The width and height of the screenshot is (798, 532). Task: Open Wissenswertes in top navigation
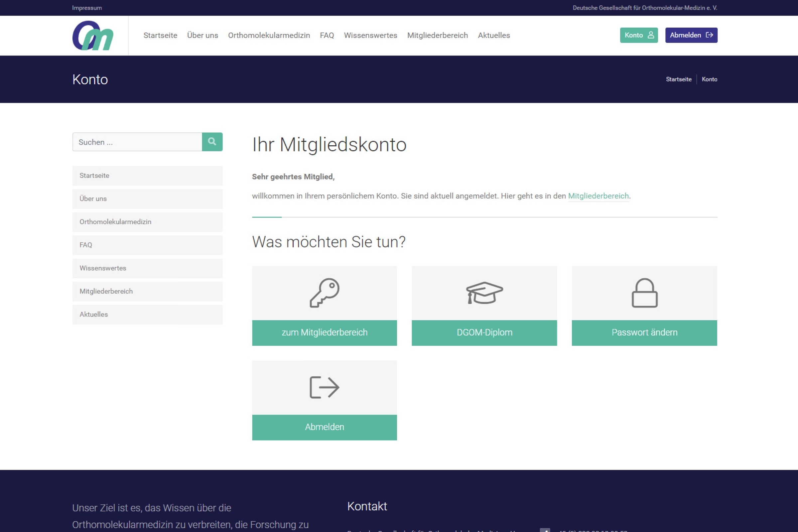pos(370,35)
